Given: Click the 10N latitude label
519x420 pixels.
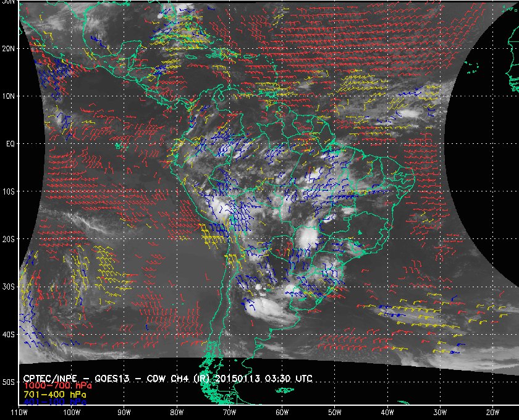Looking at the screenshot, I should point(8,96).
